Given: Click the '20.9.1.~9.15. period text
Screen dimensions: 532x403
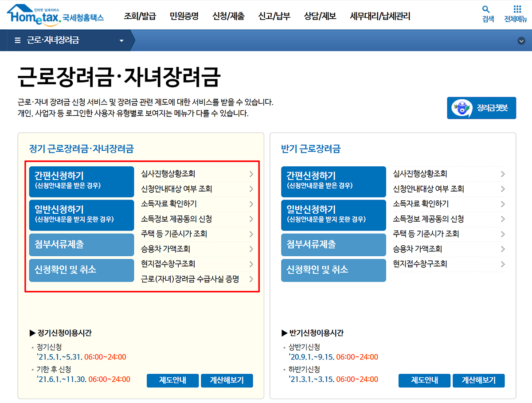Looking at the screenshot, I should pos(311,357).
